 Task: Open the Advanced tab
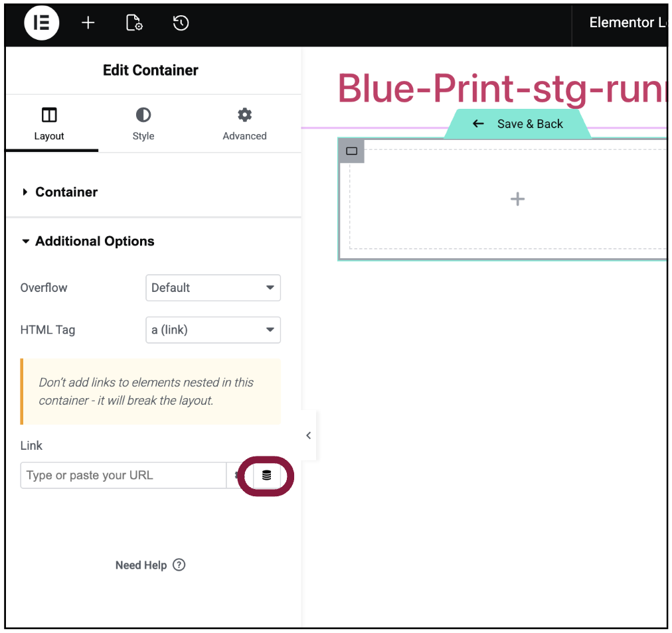(x=244, y=124)
